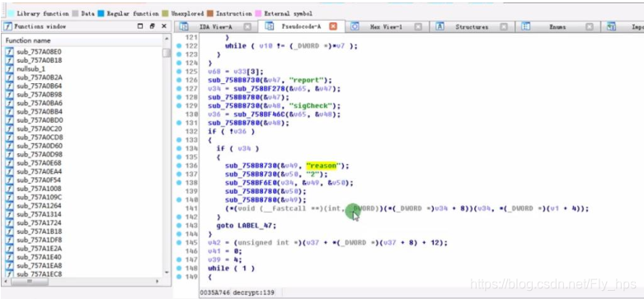Toggle breakpoint dot on line 127

point(179,89)
